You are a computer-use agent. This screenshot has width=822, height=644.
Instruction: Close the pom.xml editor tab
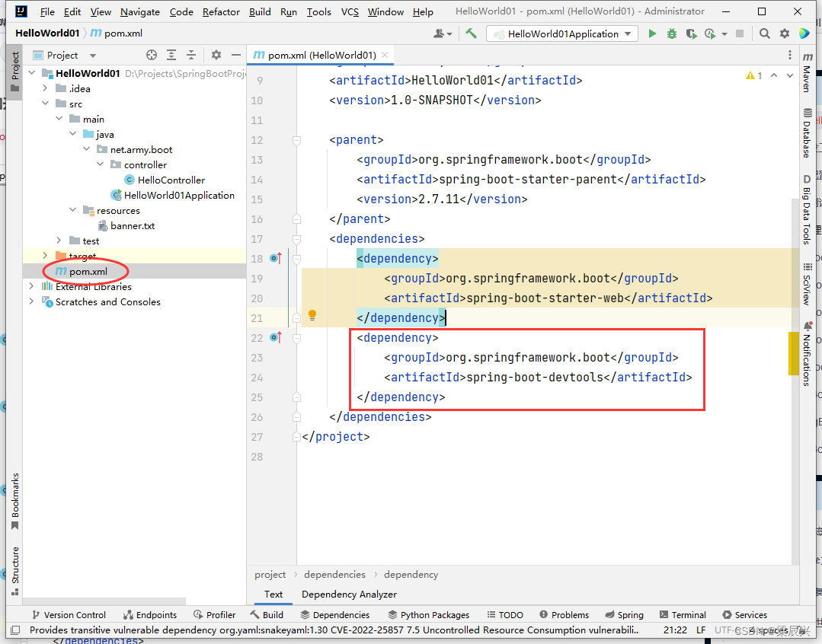385,55
